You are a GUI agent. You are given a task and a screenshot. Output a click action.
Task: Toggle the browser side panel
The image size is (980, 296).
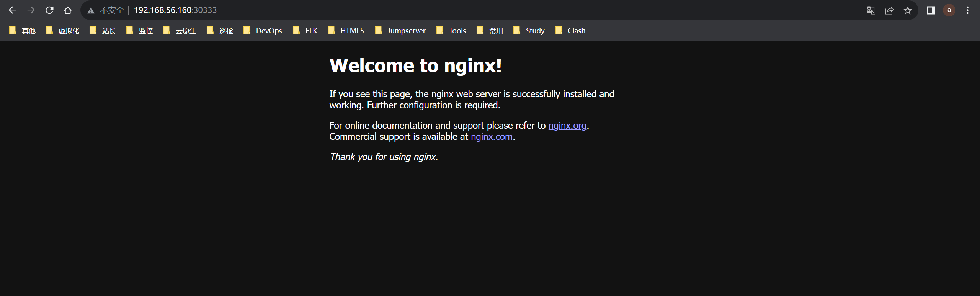click(x=931, y=10)
